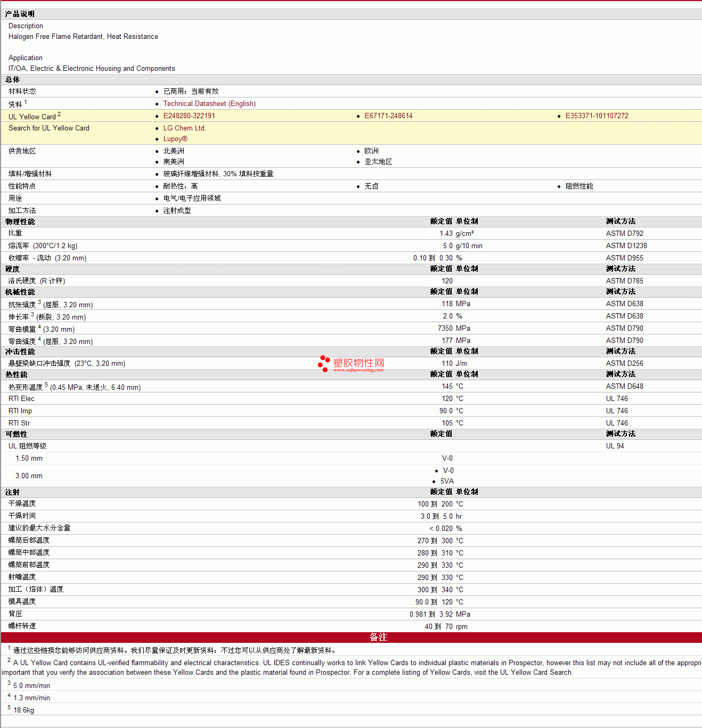This screenshot has height=728, width=702.
Task: Select the 熔流率 (300°C/1.2 kg) row label
Action: (x=43, y=246)
